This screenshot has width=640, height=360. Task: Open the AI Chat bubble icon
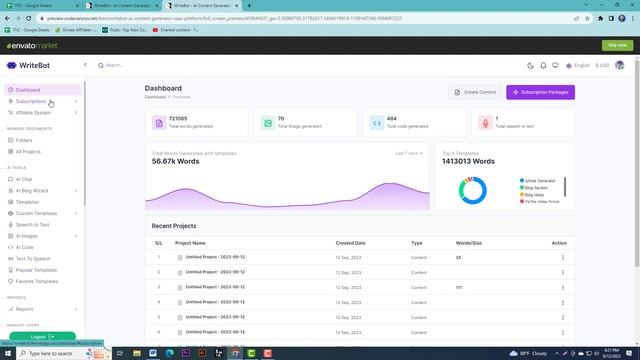point(11,179)
